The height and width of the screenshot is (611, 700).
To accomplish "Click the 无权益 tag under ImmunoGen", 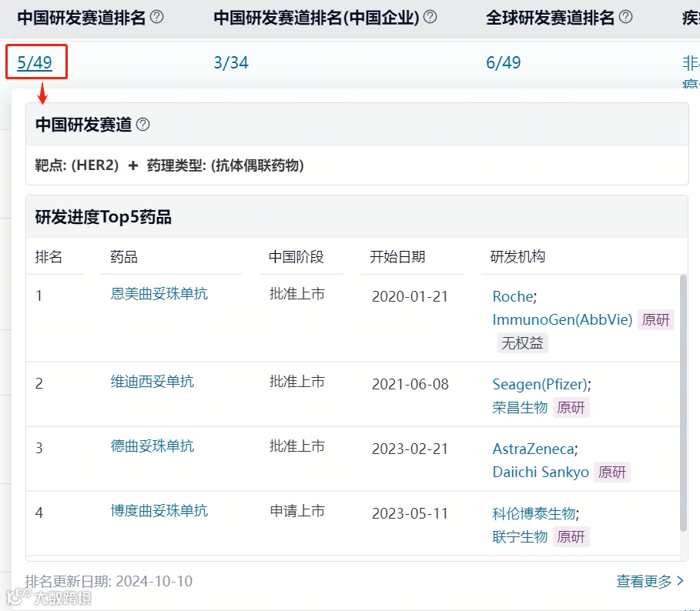I will [x=522, y=343].
